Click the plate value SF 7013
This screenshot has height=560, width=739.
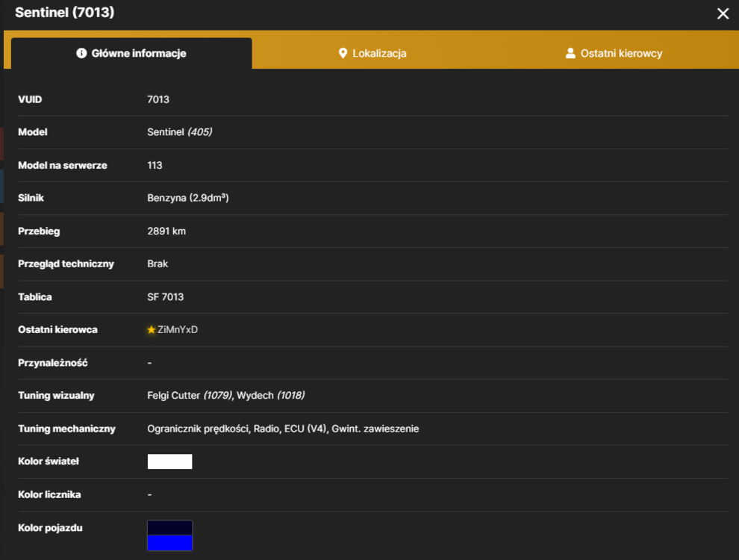coord(166,297)
